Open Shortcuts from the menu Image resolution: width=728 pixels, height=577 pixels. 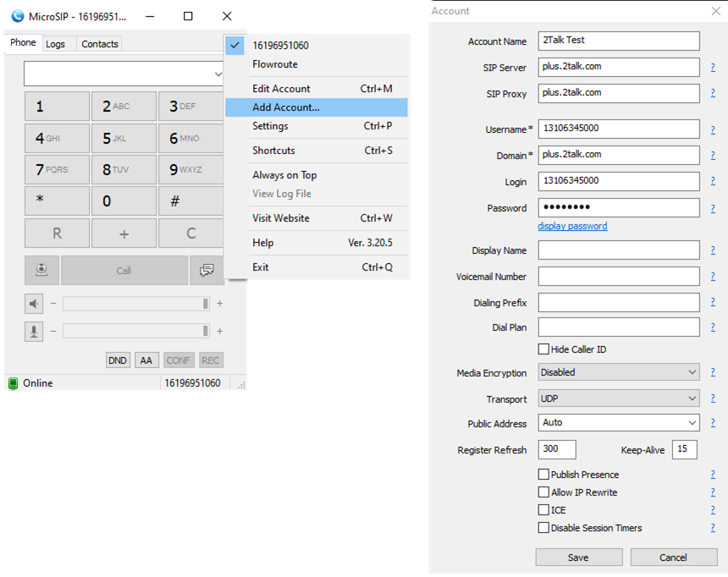pos(317,151)
